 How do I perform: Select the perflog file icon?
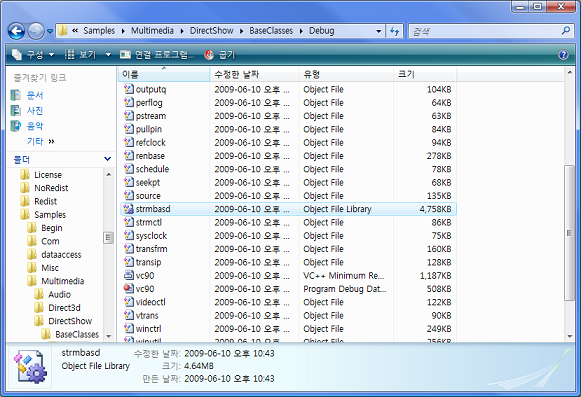coord(129,102)
